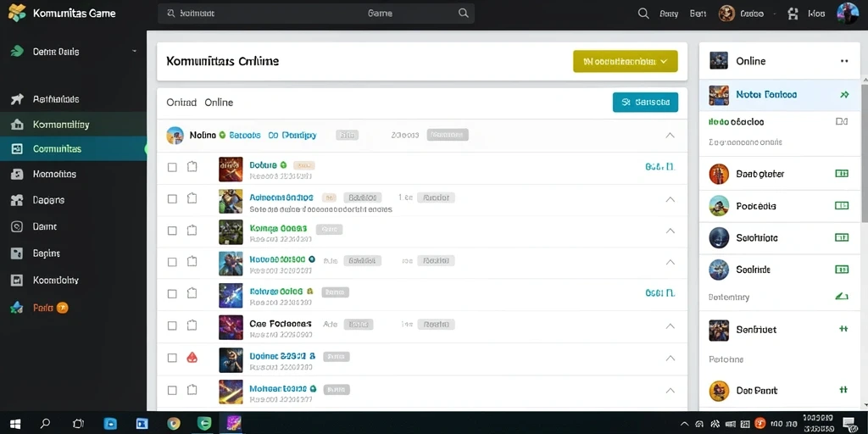Screen dimensions: 868x434
Task: Click the Dapers sidebar icon
Action: pos(17,200)
